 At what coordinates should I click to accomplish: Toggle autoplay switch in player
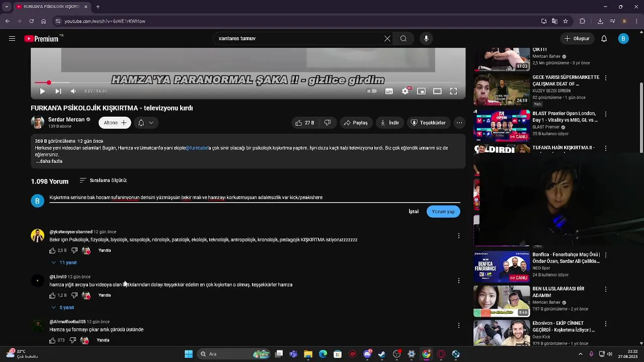click(372, 91)
